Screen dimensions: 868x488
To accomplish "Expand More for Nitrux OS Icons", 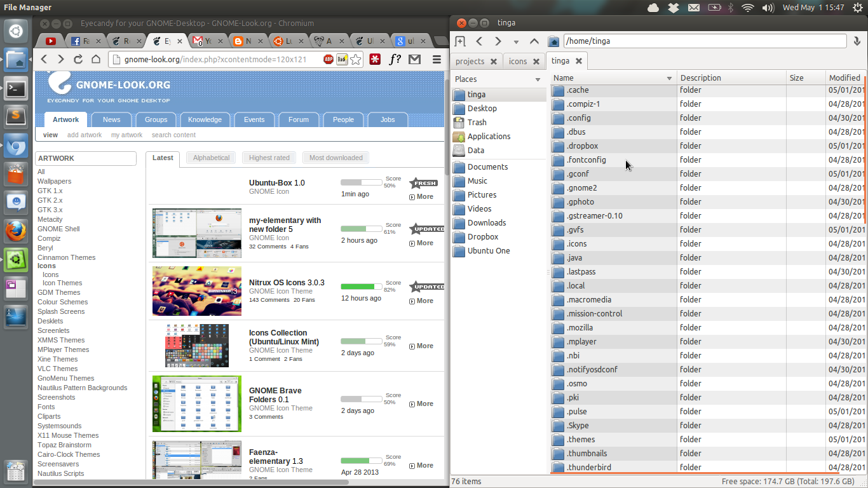I will [421, 301].
